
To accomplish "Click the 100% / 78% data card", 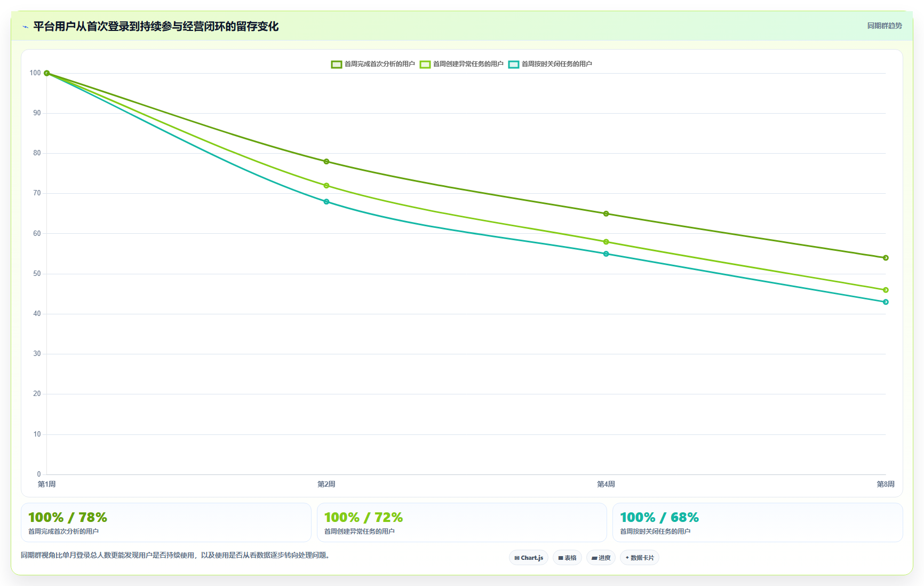I will [x=166, y=522].
